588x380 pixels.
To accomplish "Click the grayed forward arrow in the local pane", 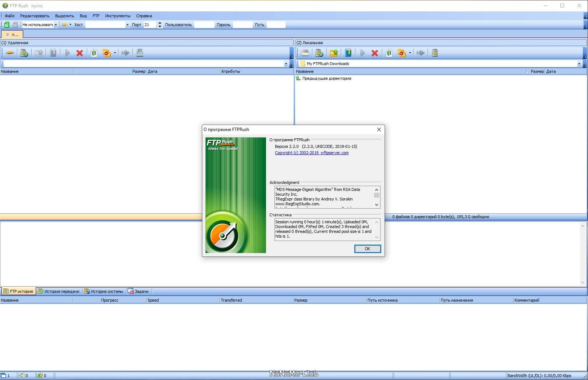I will coord(421,53).
